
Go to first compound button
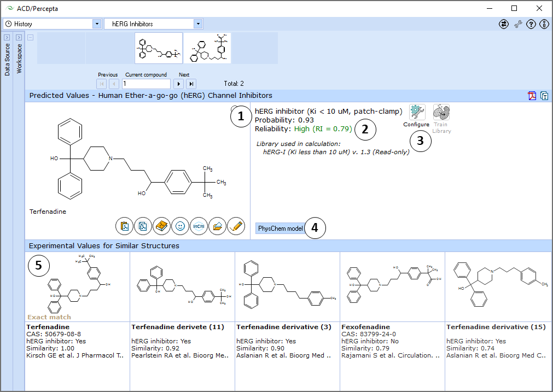pyautogui.click(x=102, y=84)
